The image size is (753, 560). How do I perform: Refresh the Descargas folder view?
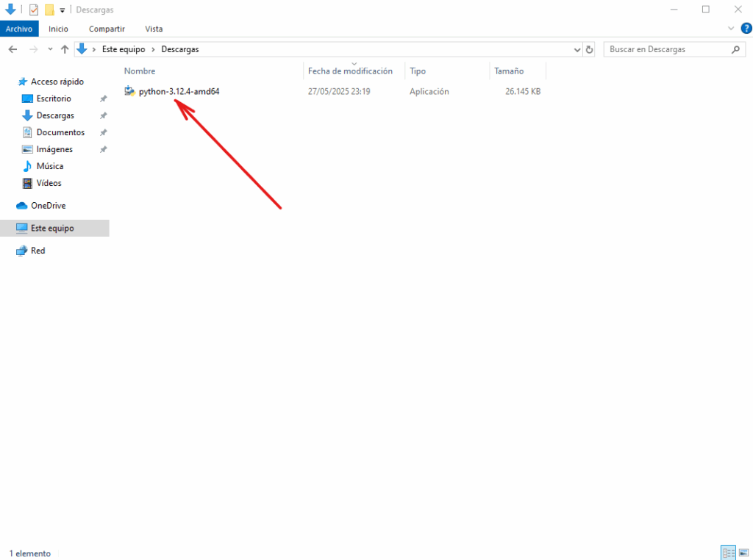coord(589,49)
